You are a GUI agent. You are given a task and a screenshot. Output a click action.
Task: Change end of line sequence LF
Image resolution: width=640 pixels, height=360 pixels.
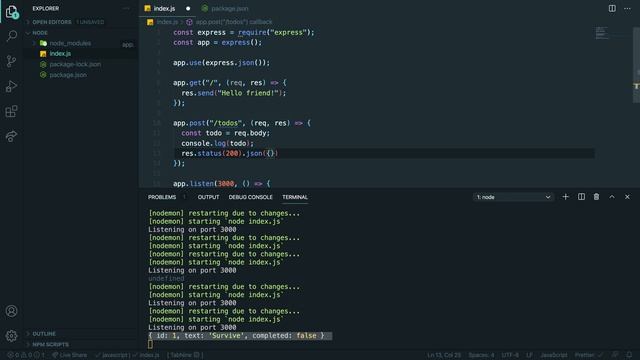coord(529,355)
